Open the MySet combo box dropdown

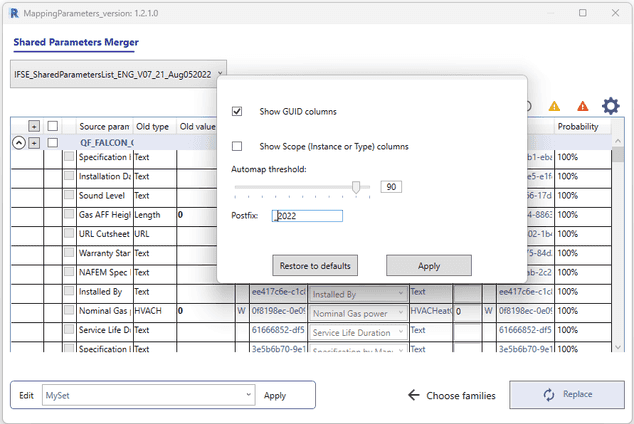148,395
